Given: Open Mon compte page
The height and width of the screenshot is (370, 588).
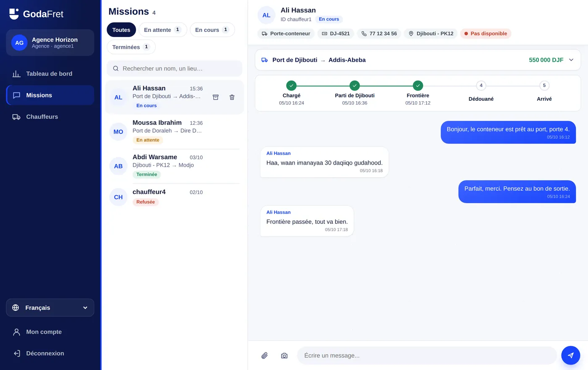Looking at the screenshot, I should 50,332.
